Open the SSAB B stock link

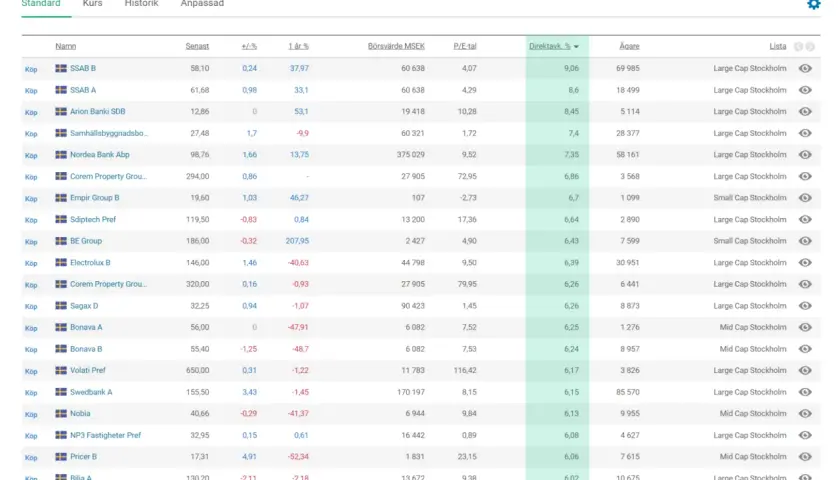coord(83,68)
